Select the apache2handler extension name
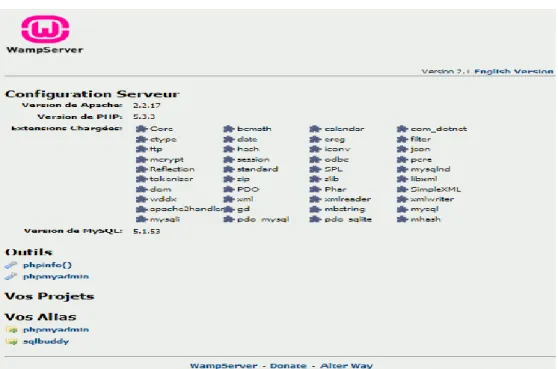The image size is (558, 369). coord(187,209)
